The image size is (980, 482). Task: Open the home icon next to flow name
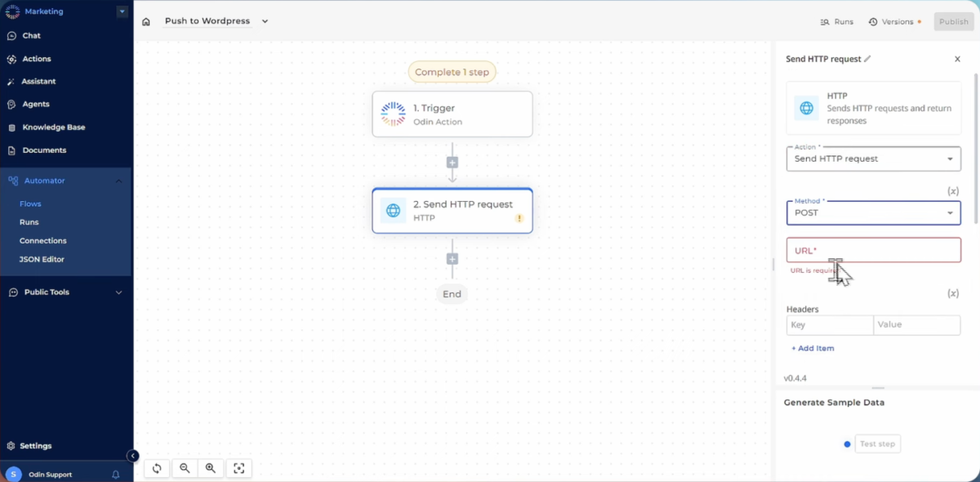[145, 21]
